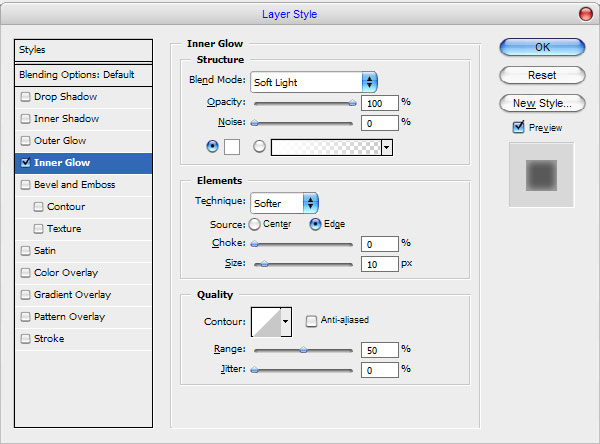Click the white glow color swatch
The image size is (600, 444).
[x=231, y=147]
